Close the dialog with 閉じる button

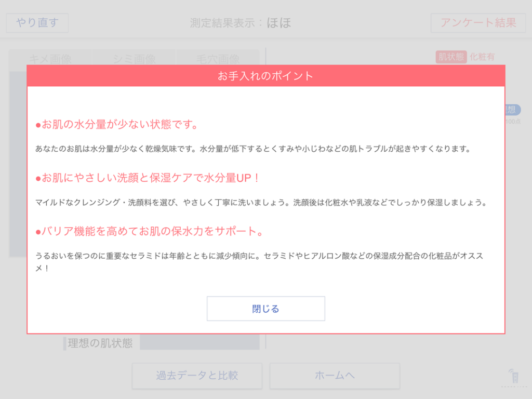tap(265, 309)
